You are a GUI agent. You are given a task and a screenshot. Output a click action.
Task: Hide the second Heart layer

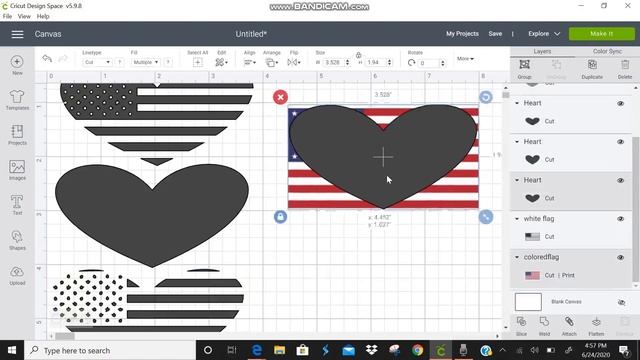point(621,142)
